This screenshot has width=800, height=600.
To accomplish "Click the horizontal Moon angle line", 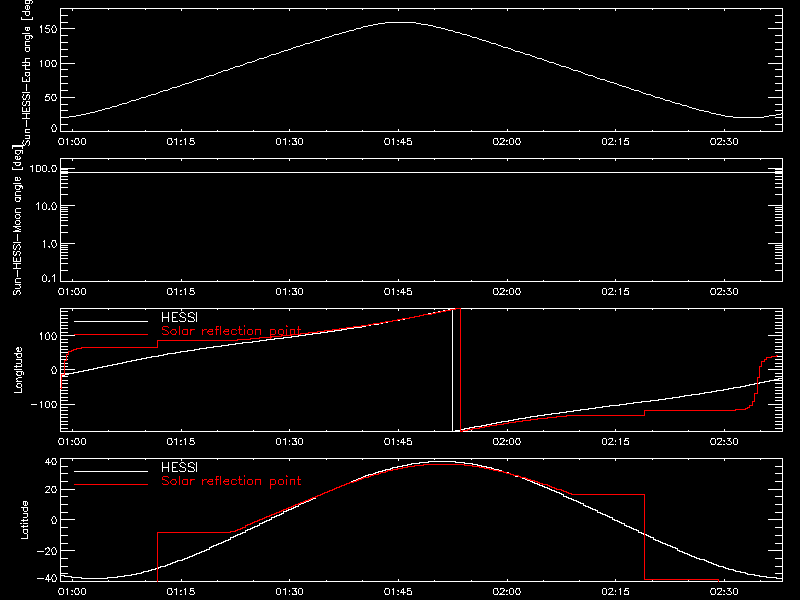I will tap(421, 172).
